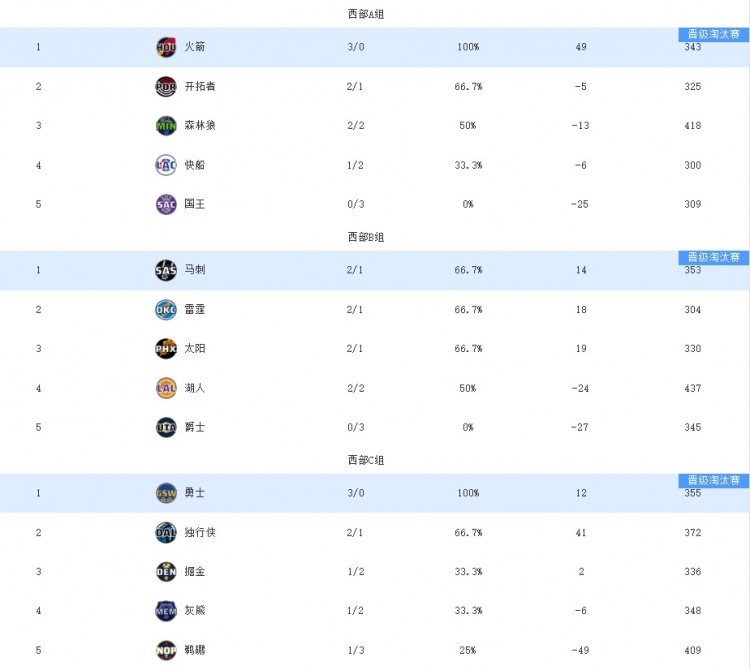Viewport: 750px width, 670px height.
Task: Click the Sacramento Kings logo
Action: pyautogui.click(x=166, y=204)
